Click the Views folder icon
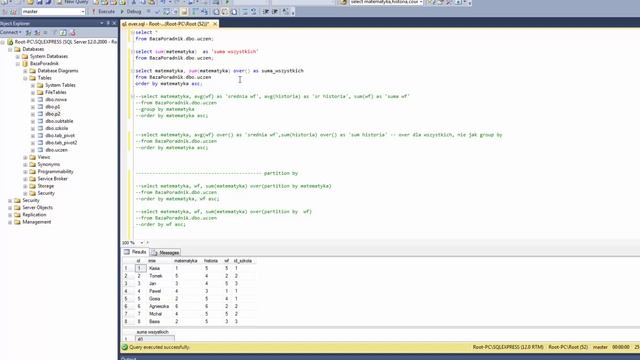 33,157
